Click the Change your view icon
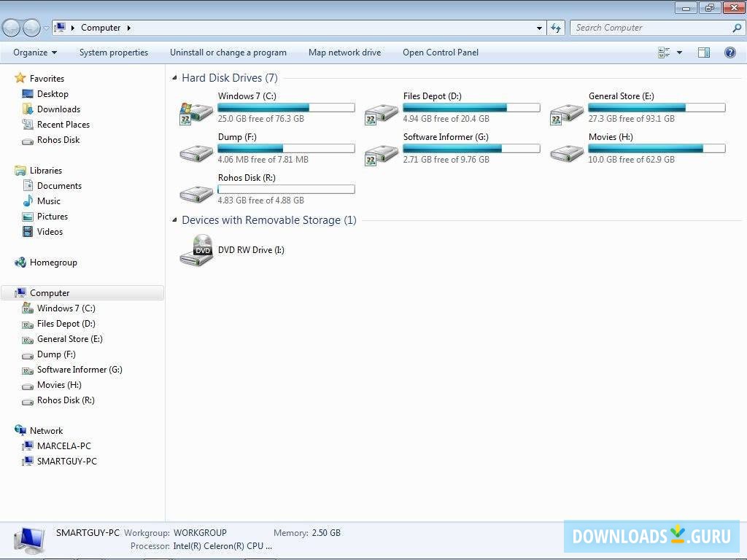Screen dimensions: 747x560 (x=664, y=52)
